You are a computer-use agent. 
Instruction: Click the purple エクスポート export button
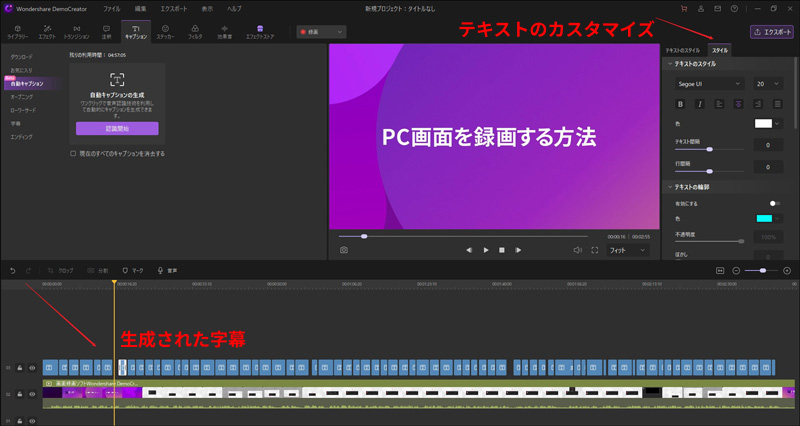coord(771,32)
